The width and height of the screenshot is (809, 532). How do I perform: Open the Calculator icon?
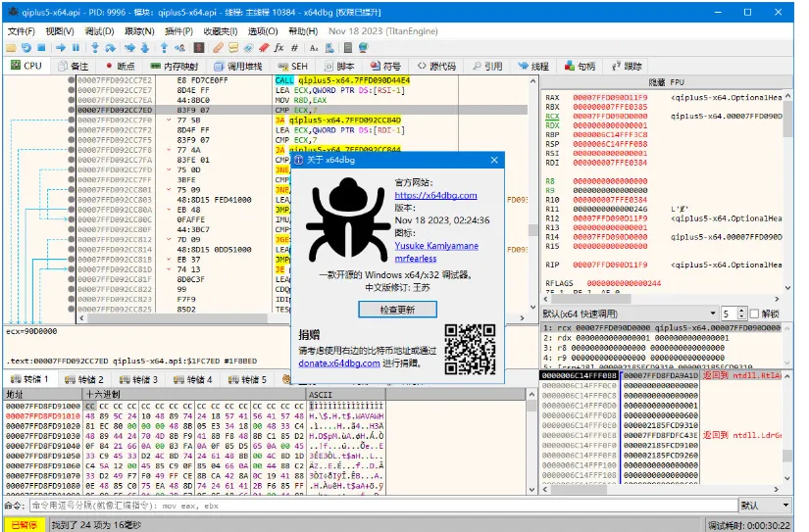pos(348,48)
